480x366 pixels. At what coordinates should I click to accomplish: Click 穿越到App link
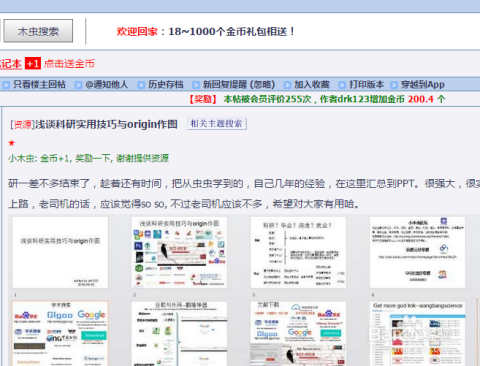423,84
